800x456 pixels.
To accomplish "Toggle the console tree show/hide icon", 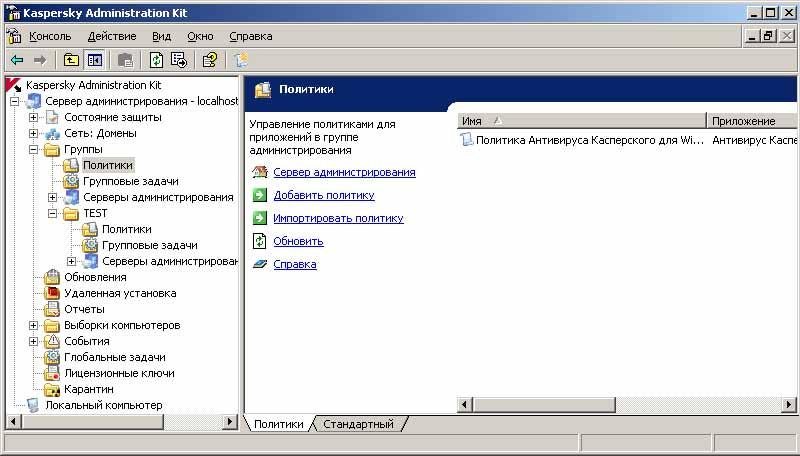I will tap(94, 60).
